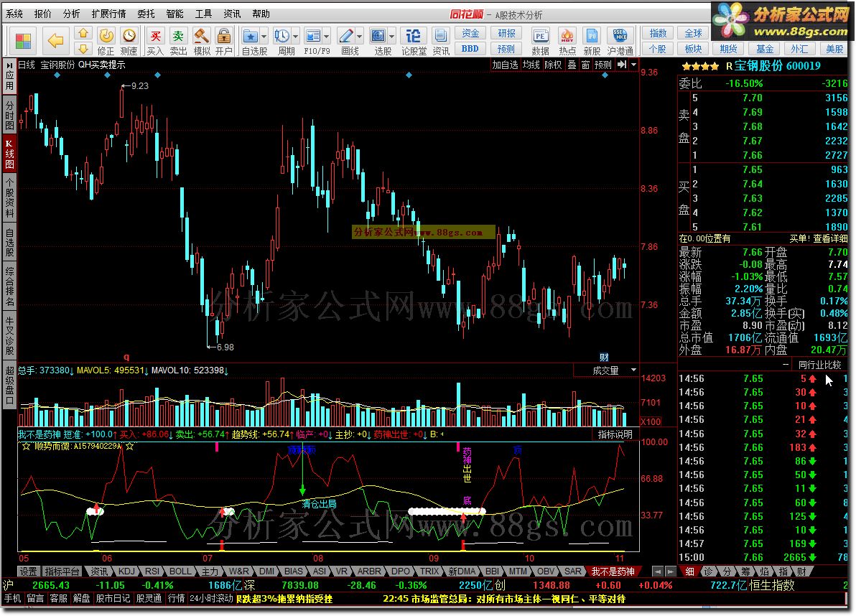Open the 智能 menu
This screenshot has height=616, width=856.
(175, 14)
